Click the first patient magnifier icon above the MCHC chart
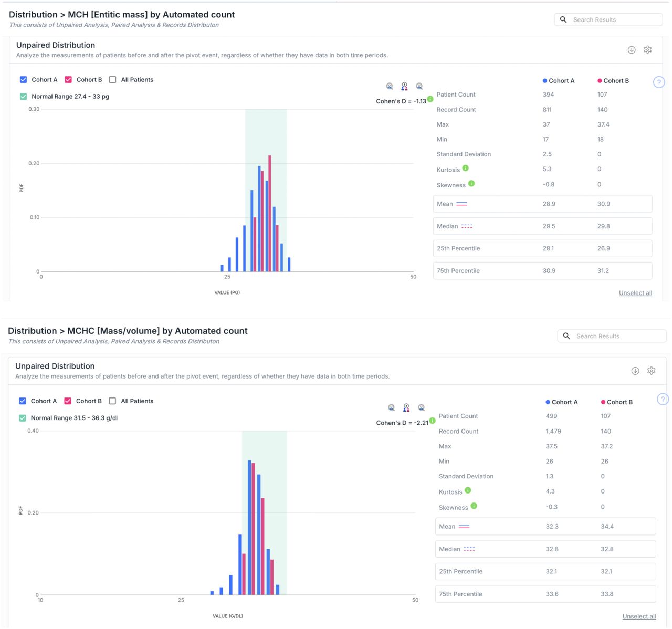Image resolution: width=672 pixels, height=629 pixels. point(391,408)
